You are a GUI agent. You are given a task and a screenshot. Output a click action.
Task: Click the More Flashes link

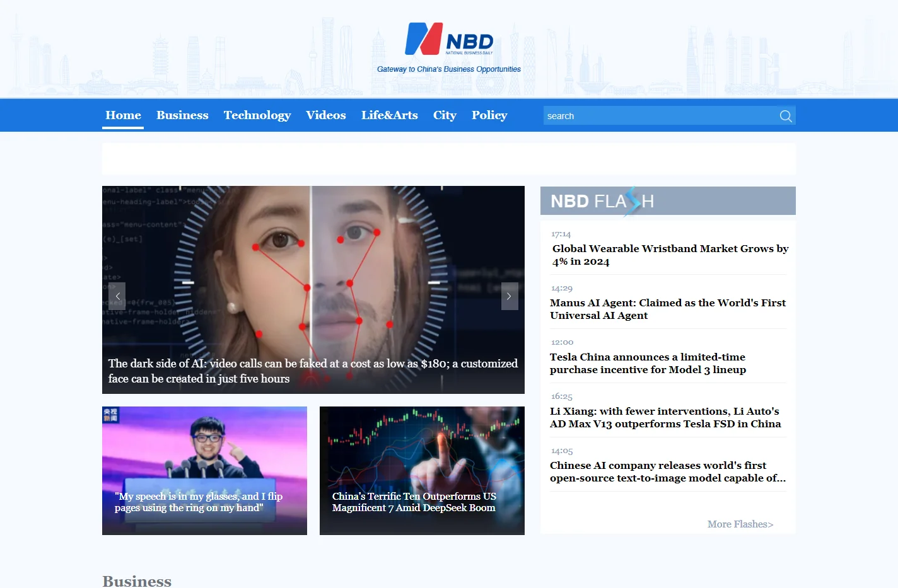point(740,524)
